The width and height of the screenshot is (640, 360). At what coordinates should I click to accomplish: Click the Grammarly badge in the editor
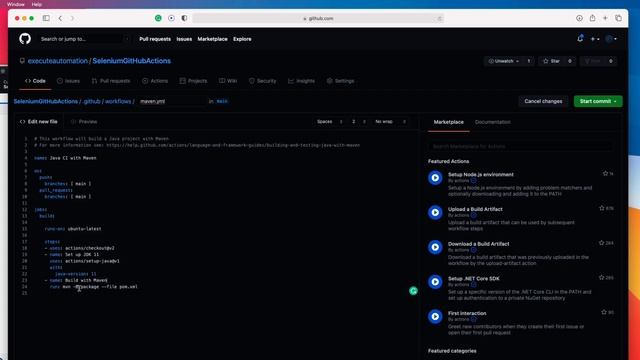pos(413,291)
